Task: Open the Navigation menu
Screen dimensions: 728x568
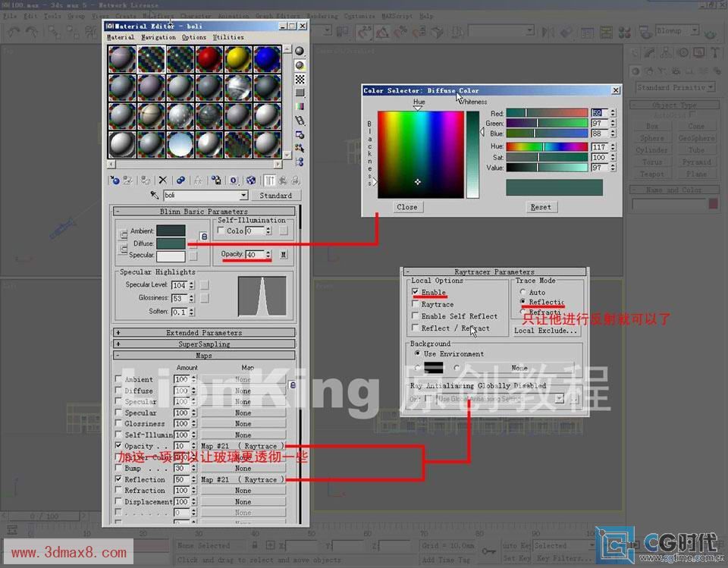Action: [158, 37]
